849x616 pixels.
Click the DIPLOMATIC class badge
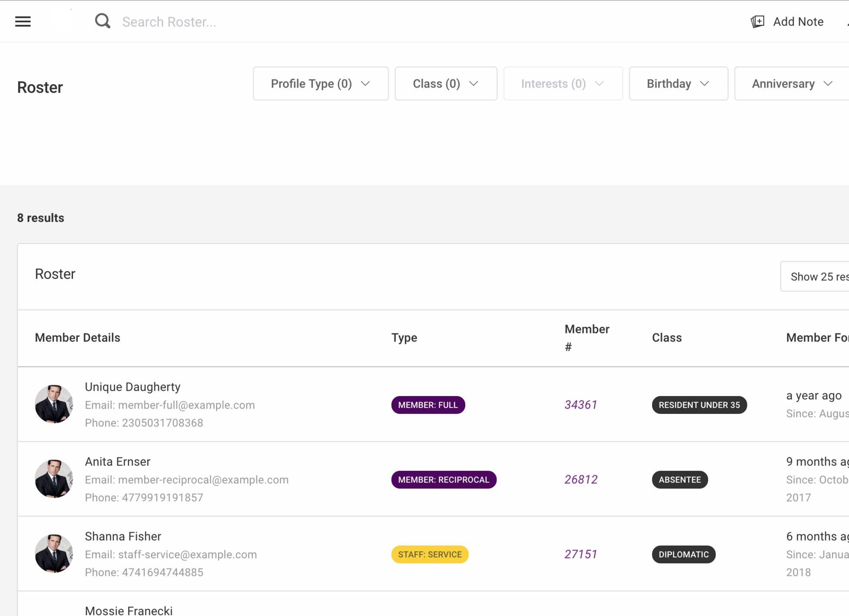[x=683, y=554]
